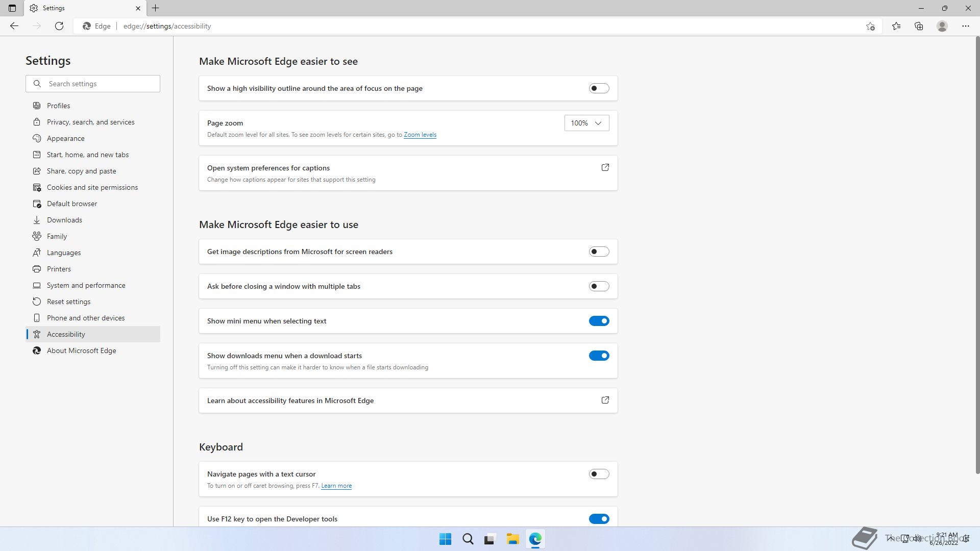Image resolution: width=980 pixels, height=551 pixels.
Task: Click the Refresh page icon
Action: (59, 26)
